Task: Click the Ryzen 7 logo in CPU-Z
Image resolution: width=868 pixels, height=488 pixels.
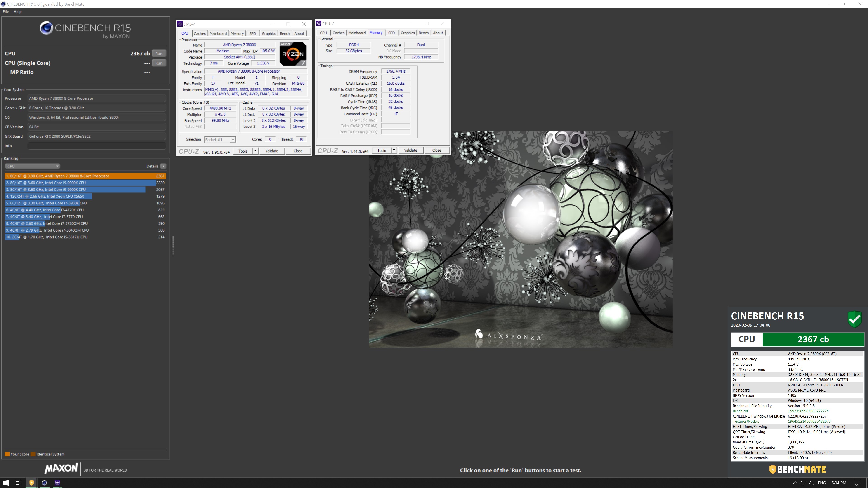Action: click(x=293, y=54)
